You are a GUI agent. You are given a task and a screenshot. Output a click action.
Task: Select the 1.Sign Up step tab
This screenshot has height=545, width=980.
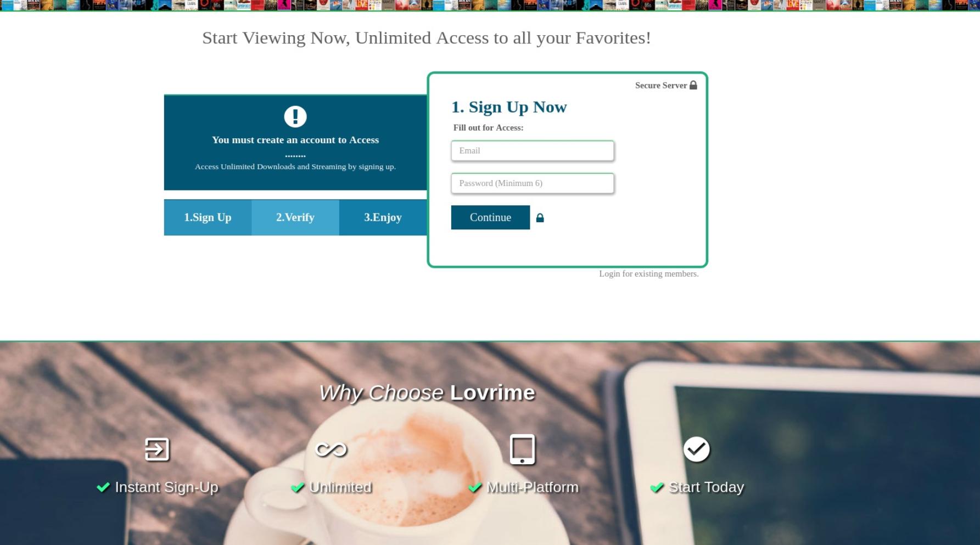[x=208, y=217]
